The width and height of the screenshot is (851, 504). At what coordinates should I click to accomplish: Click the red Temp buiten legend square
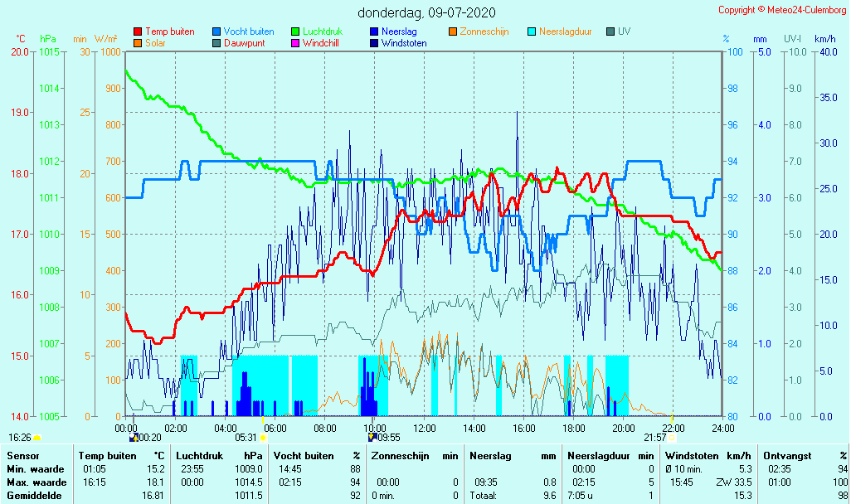pyautogui.click(x=138, y=31)
